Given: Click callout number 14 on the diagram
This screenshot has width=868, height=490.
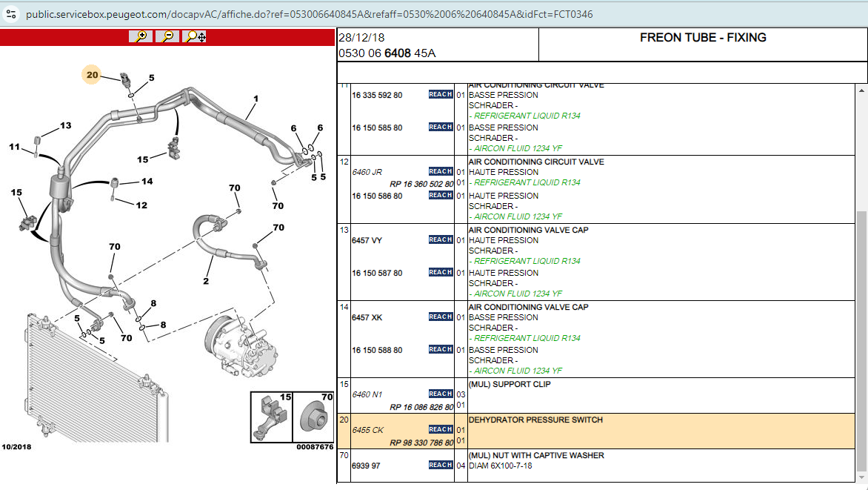Looking at the screenshot, I should pos(147,182).
